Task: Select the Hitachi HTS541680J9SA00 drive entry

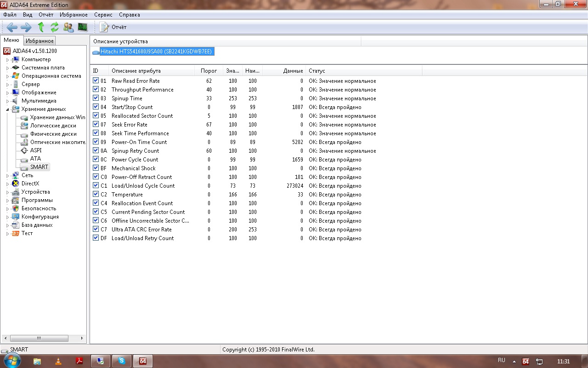Action: tap(156, 52)
